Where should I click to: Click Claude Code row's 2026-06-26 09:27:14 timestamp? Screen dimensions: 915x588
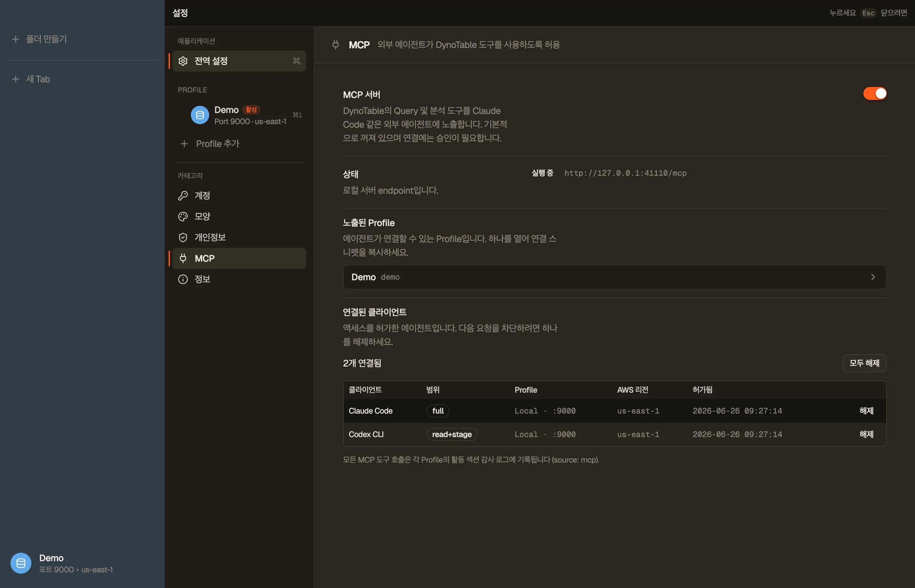(x=737, y=411)
